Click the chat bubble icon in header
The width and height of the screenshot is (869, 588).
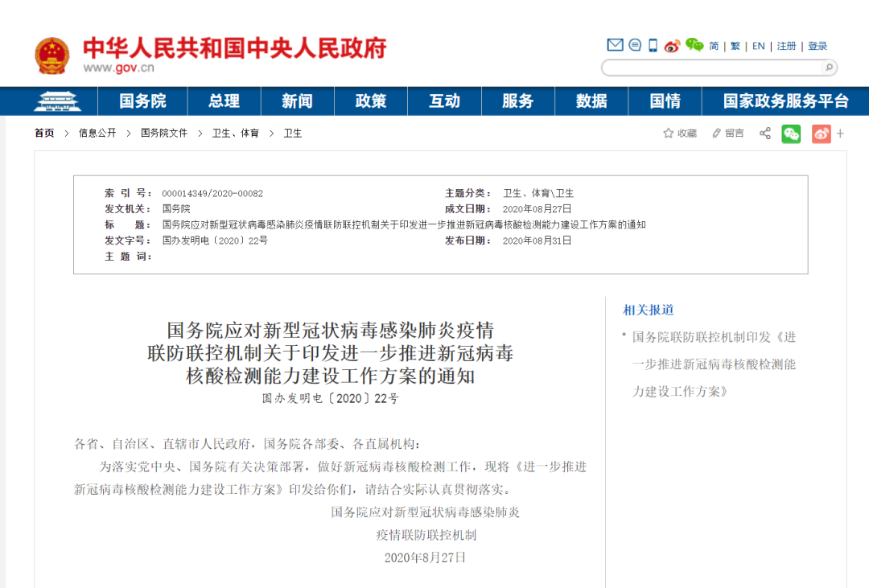point(635,45)
